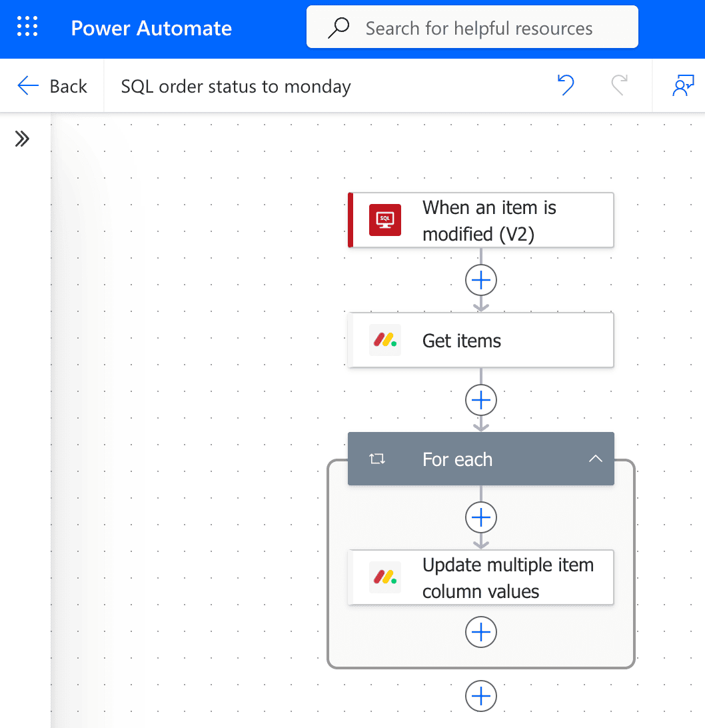Open the Get items action card
Screen dimensions: 705x728
pos(481,340)
